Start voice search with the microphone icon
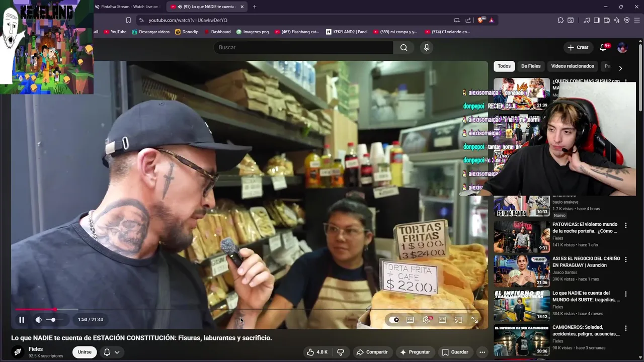Image resolution: width=644 pixels, height=362 pixels. pyautogui.click(x=427, y=47)
